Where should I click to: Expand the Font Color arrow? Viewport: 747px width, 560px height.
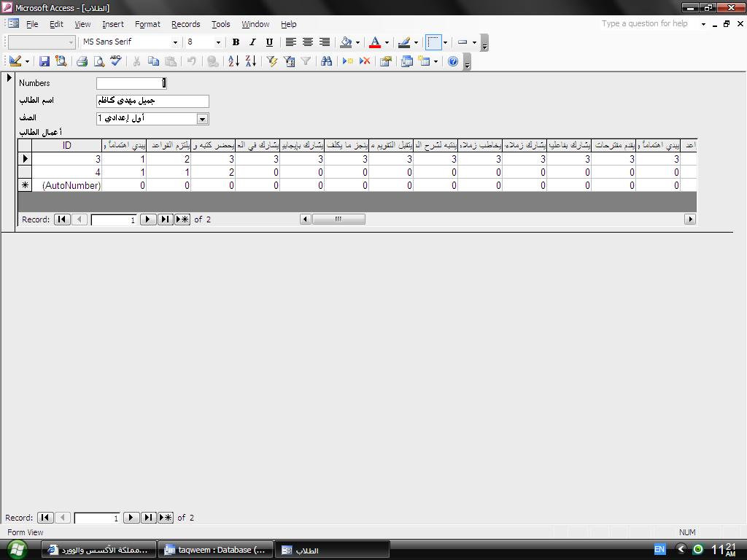pos(387,42)
